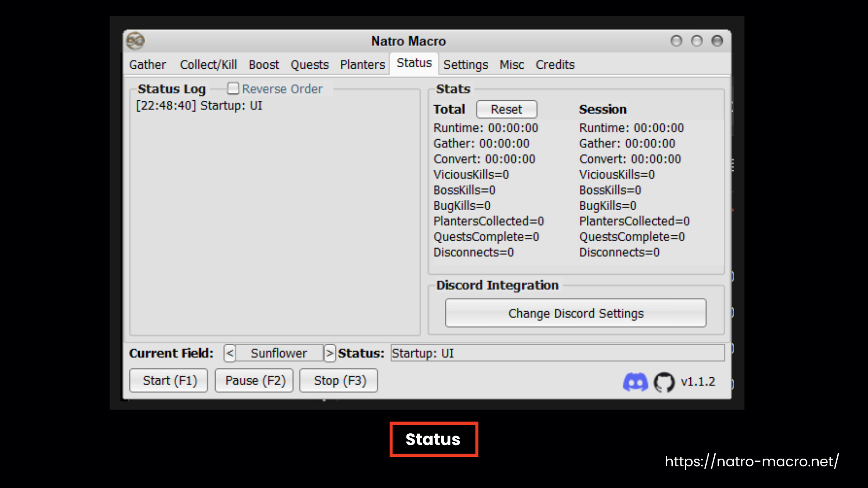Start the macro with Start (F1)

[x=169, y=380]
